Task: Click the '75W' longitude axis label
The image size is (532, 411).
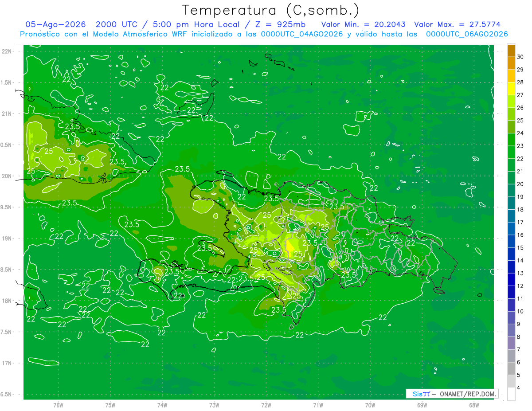Action: click(x=110, y=405)
